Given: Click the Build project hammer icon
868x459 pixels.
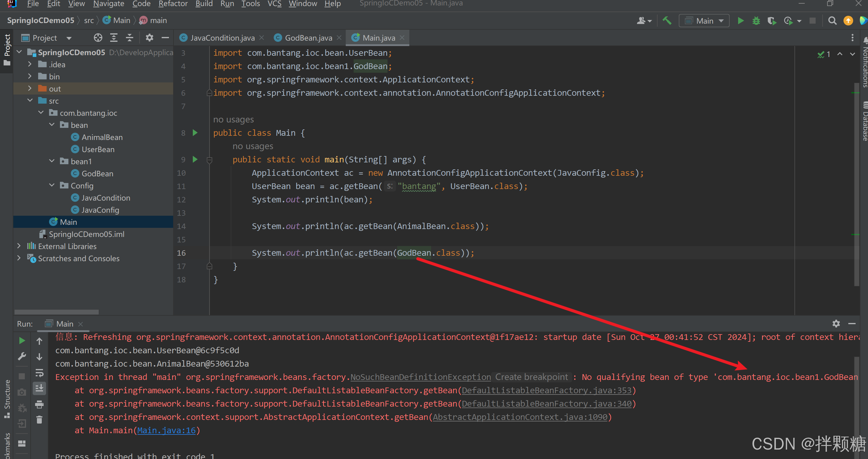Looking at the screenshot, I should pos(667,21).
